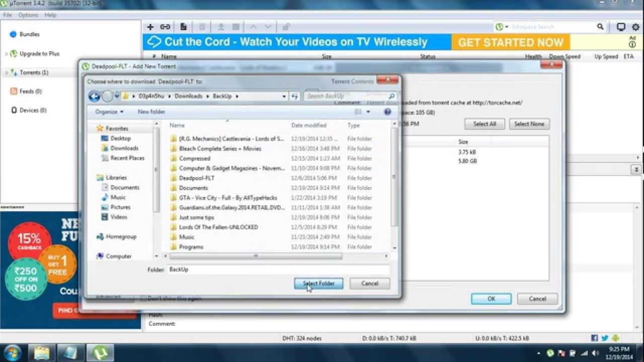Open Help menu
This screenshot has width=644, height=362.
point(50,15)
